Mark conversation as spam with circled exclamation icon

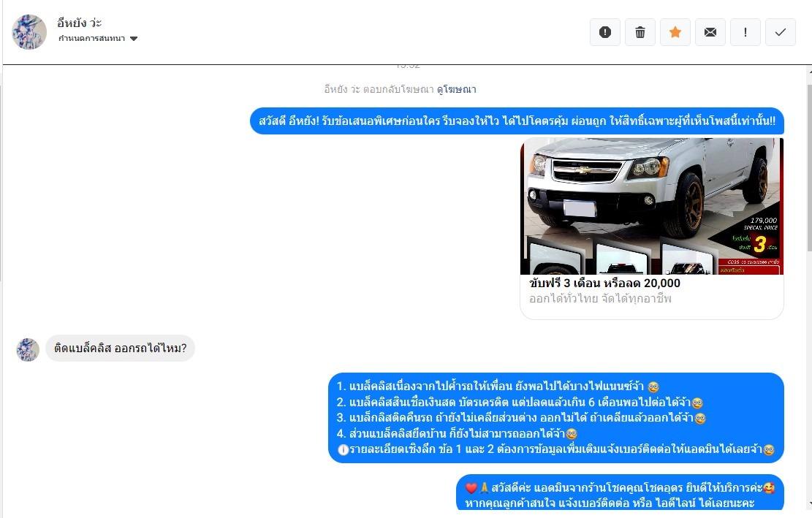coord(605,32)
